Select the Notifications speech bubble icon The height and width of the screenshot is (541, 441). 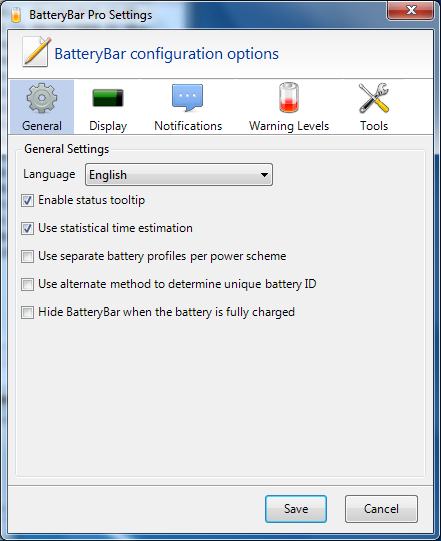188,98
